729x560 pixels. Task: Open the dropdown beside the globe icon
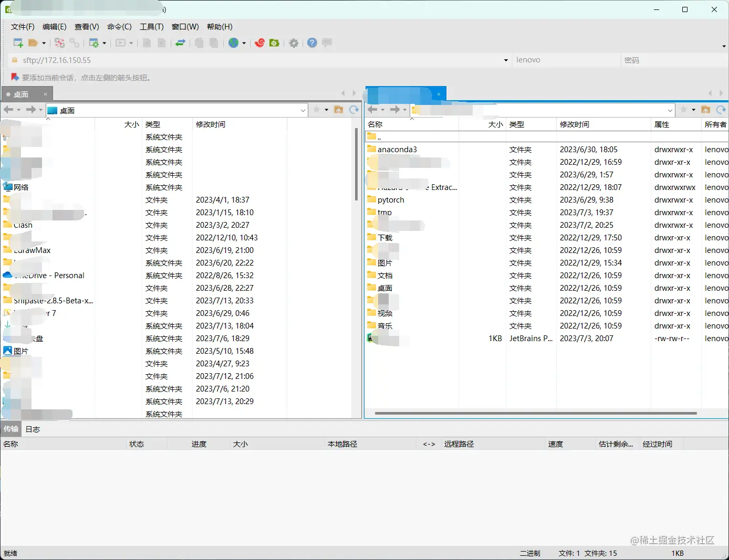pyautogui.click(x=244, y=43)
